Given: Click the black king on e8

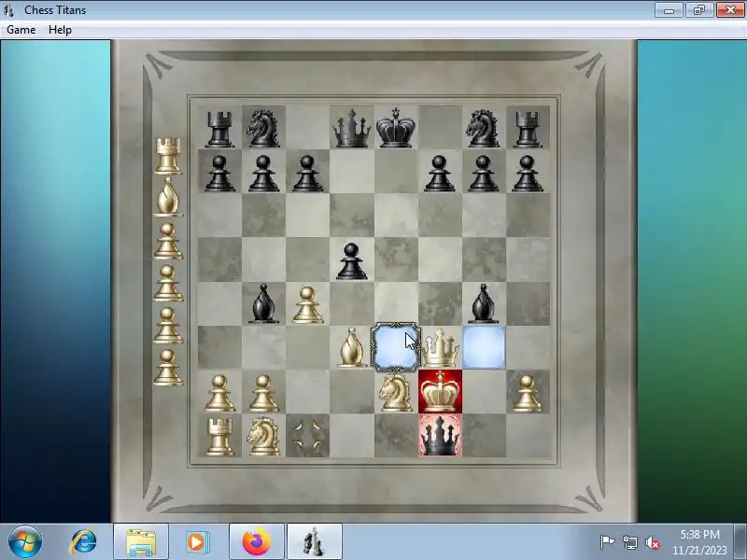Looking at the screenshot, I should [395, 128].
